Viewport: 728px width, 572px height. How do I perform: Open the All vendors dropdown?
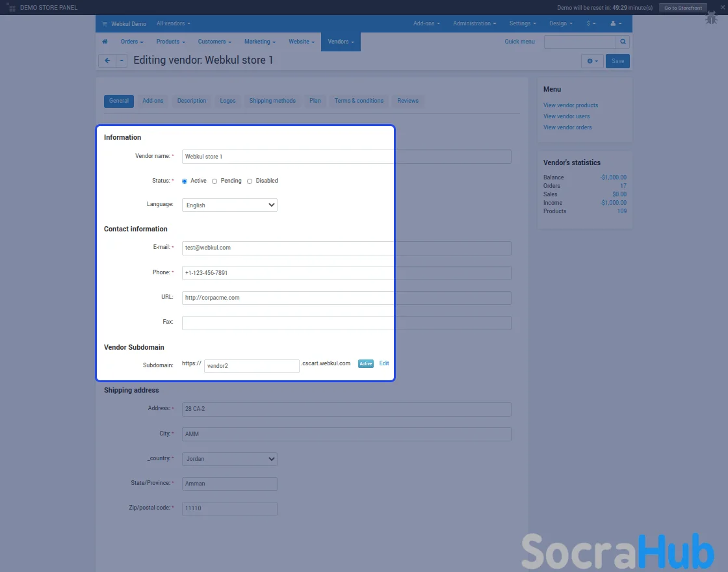point(174,23)
